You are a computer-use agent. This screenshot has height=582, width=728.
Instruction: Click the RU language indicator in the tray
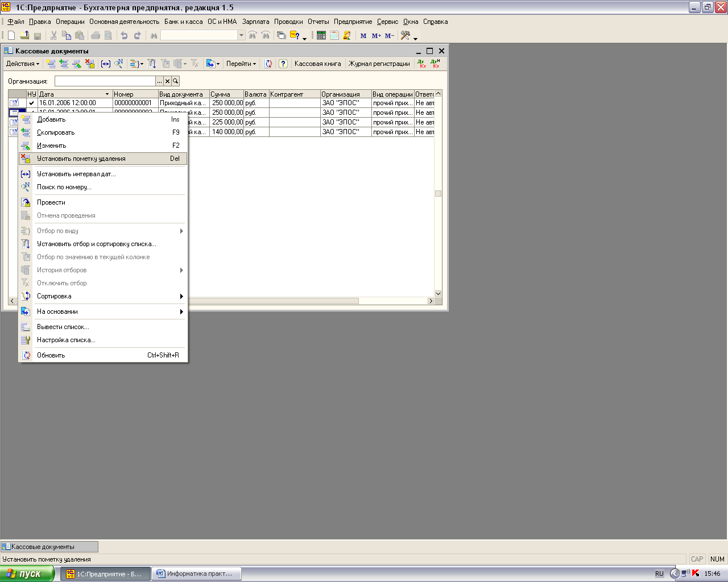coord(659,573)
